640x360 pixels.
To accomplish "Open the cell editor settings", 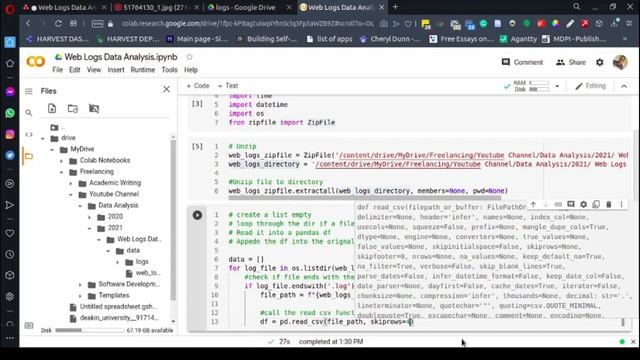I will [584, 204].
